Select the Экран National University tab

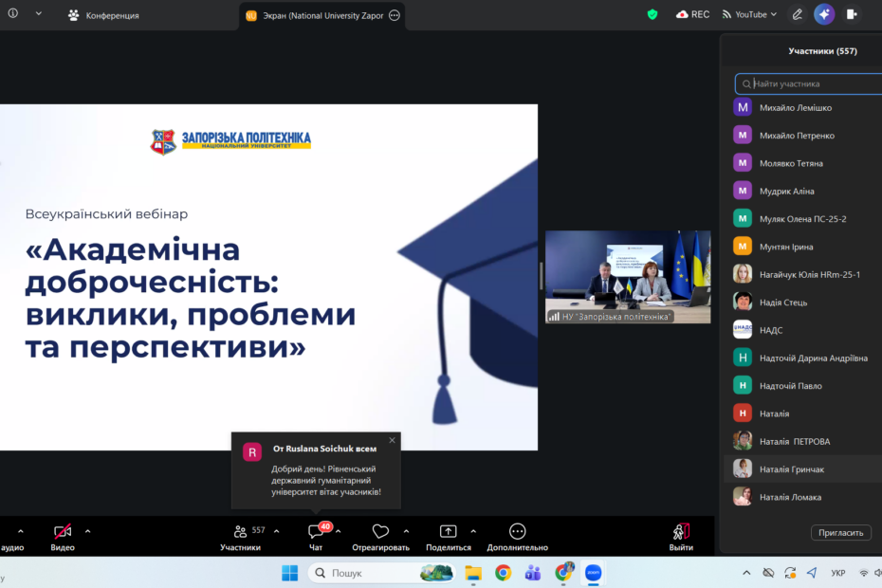click(x=315, y=15)
